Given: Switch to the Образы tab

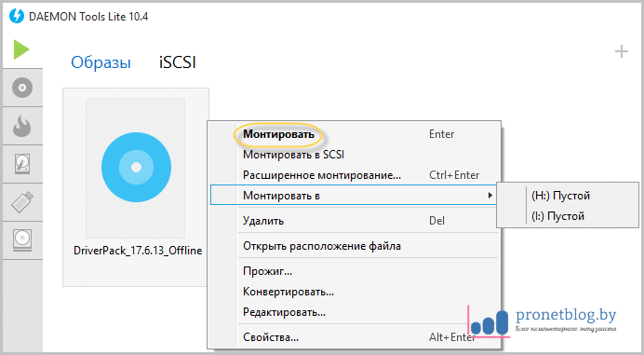Looking at the screenshot, I should click(101, 62).
